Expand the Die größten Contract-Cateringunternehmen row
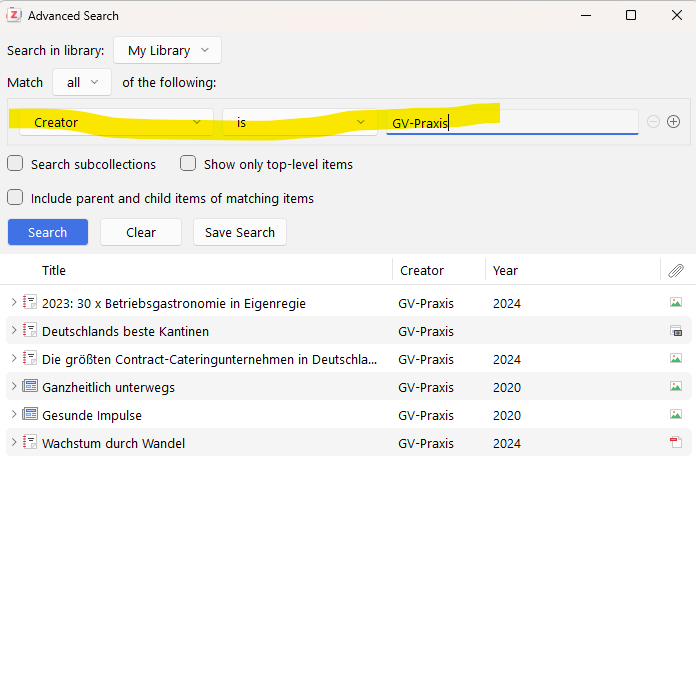 click(14, 358)
